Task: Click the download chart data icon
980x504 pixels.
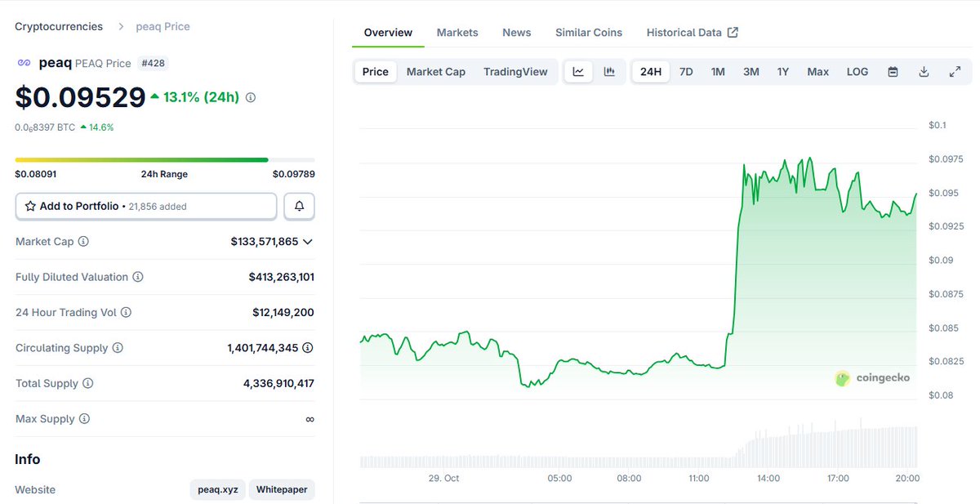Action: pos(924,72)
